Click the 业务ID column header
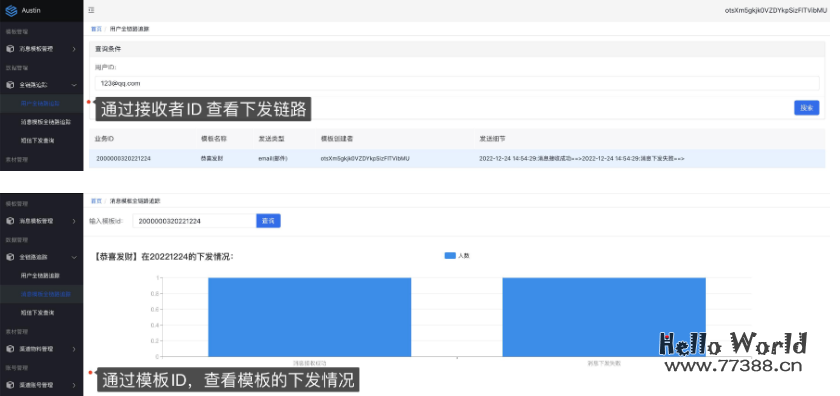 [104, 139]
